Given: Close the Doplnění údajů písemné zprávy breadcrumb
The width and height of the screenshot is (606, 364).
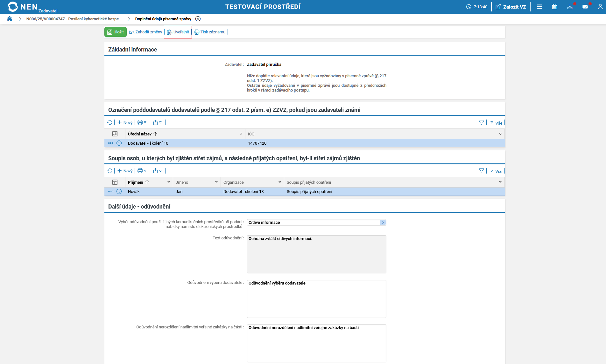Looking at the screenshot, I should click(198, 19).
